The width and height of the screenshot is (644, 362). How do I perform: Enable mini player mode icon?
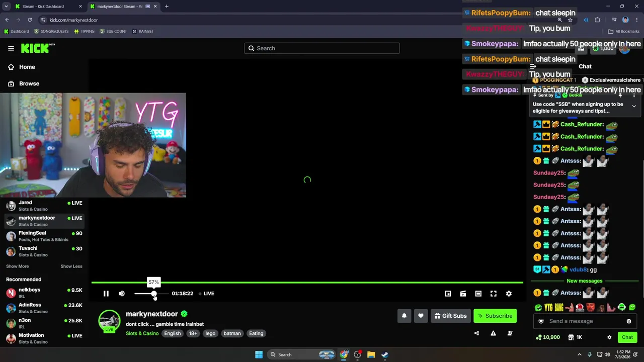(448, 294)
